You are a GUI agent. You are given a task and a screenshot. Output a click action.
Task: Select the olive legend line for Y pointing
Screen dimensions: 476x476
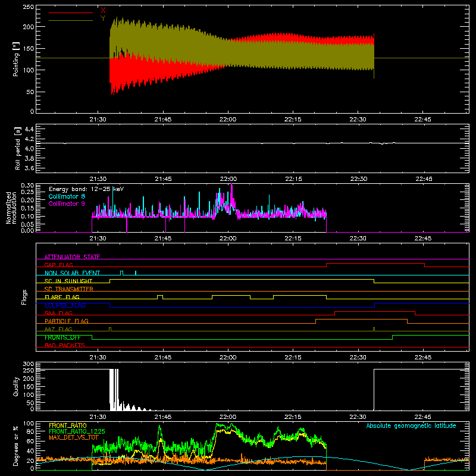71,20
